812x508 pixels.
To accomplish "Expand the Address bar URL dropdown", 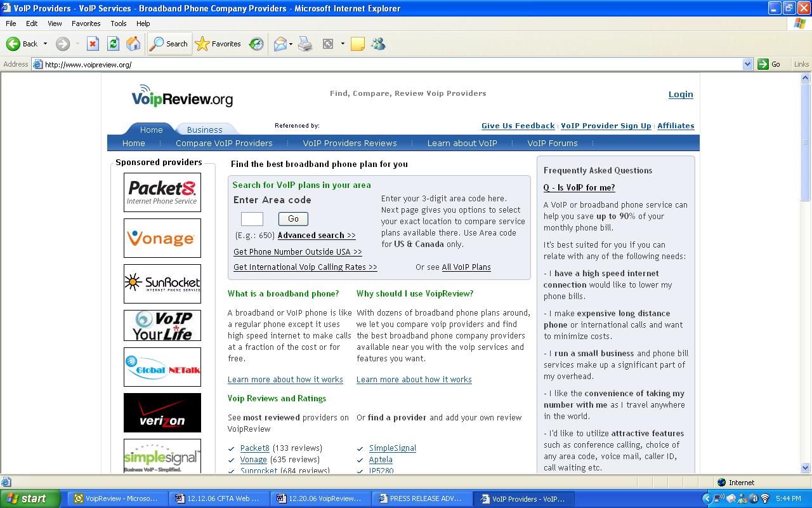I will tap(747, 64).
